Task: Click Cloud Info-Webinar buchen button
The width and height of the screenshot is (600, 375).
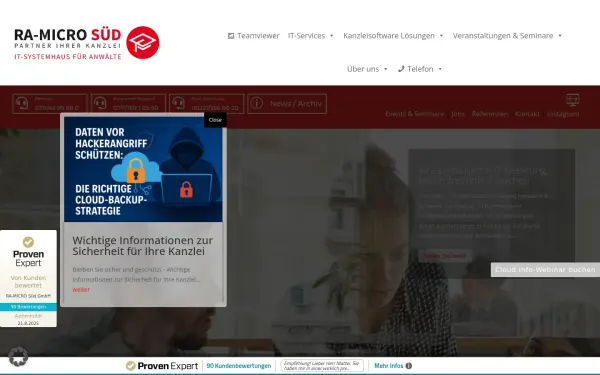Action: click(x=545, y=270)
